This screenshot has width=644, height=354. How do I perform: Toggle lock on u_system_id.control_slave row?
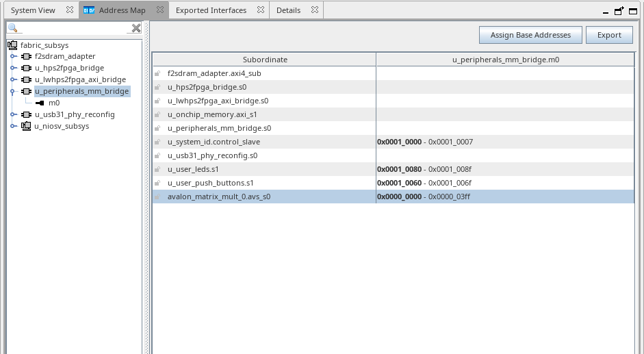pyautogui.click(x=157, y=142)
